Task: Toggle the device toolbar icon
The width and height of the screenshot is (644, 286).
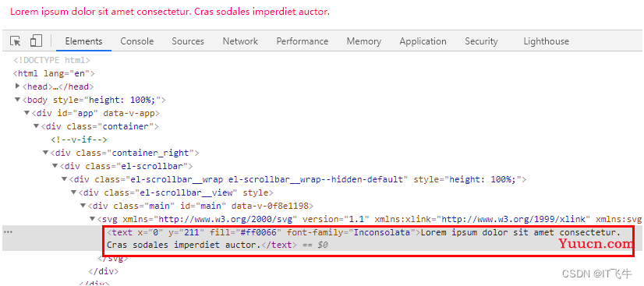Action: point(36,41)
